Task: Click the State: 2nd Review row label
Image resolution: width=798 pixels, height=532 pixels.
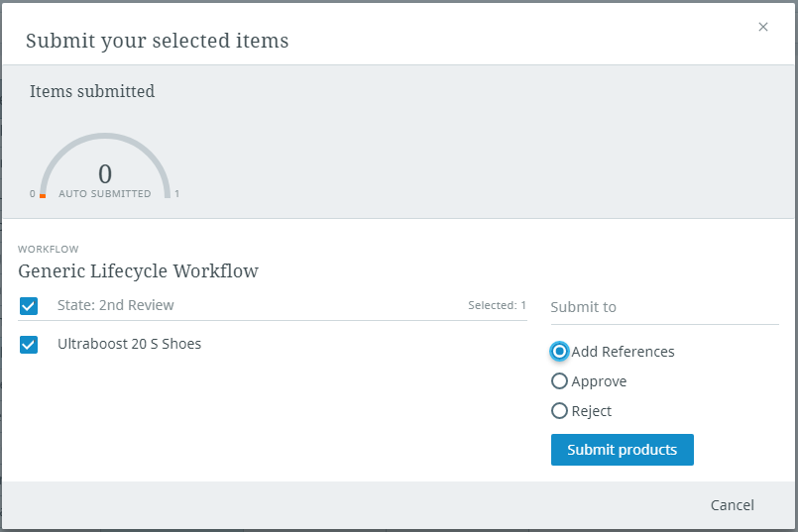Action: pos(115,305)
